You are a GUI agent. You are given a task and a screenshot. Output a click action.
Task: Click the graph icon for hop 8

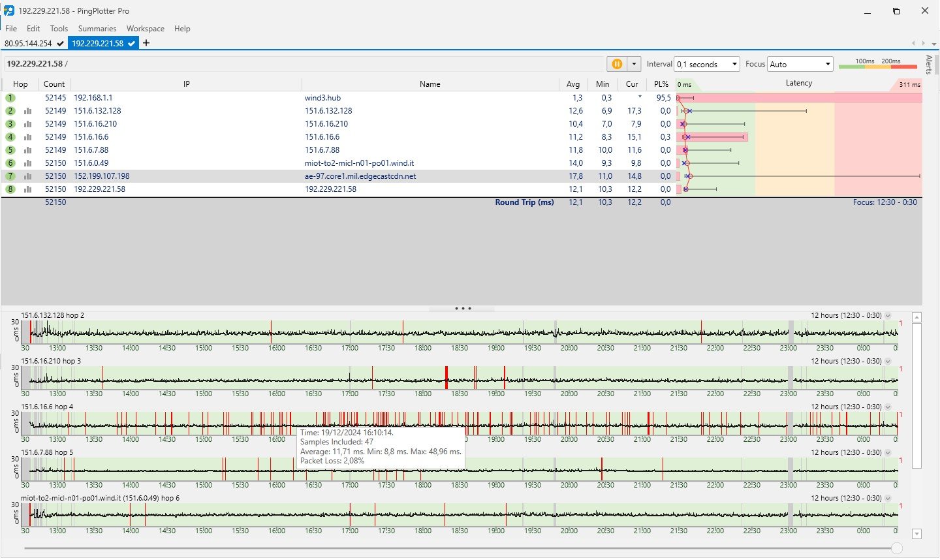click(27, 189)
